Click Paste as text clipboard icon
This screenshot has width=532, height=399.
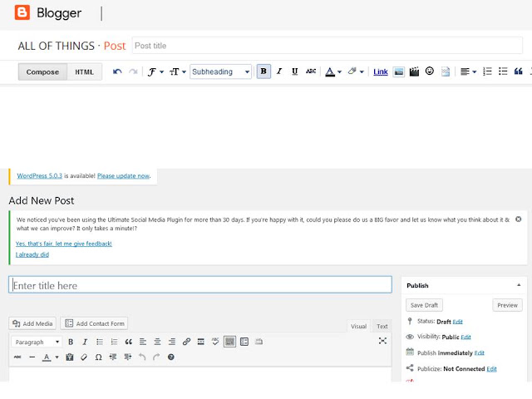tap(70, 357)
